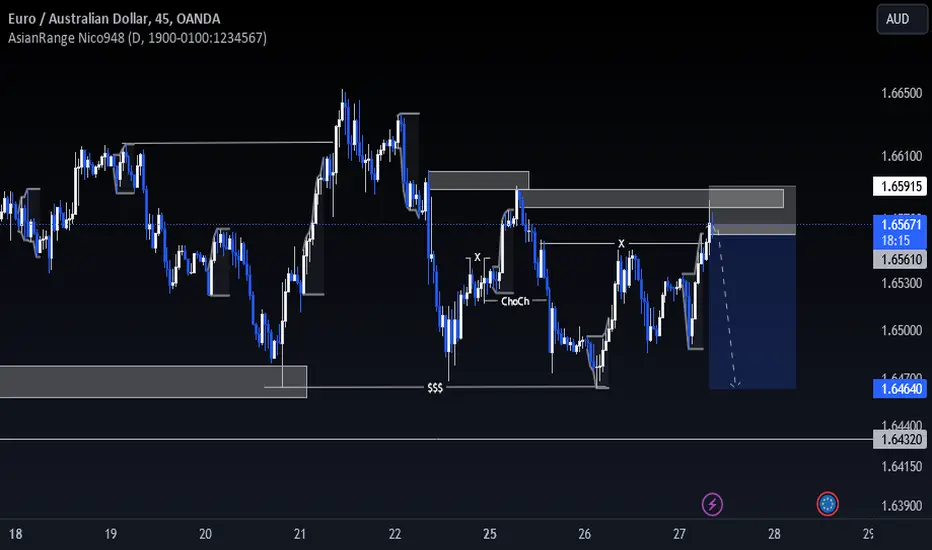Click the blue short position target zone
Image resolution: width=932 pixels, height=550 pixels.
coord(752,312)
